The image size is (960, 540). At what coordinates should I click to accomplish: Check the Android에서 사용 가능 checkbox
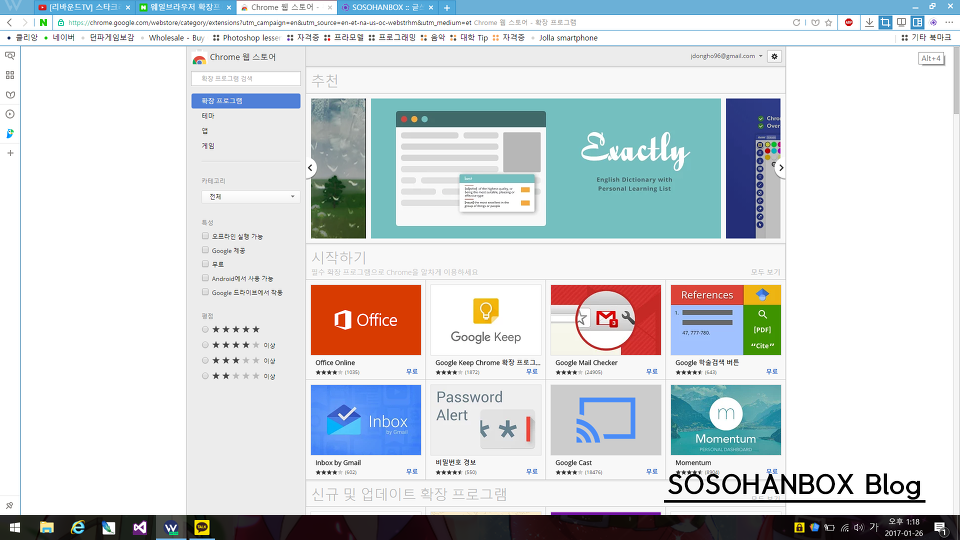pos(206,278)
